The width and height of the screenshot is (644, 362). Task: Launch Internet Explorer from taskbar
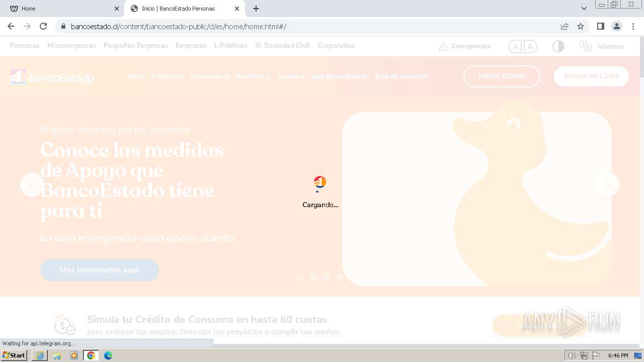(x=40, y=355)
